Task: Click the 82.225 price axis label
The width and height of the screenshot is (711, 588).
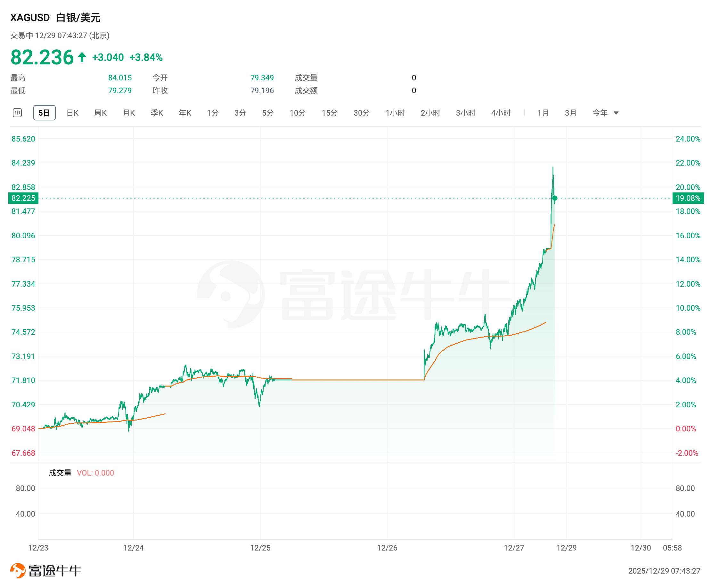Action: (x=23, y=198)
